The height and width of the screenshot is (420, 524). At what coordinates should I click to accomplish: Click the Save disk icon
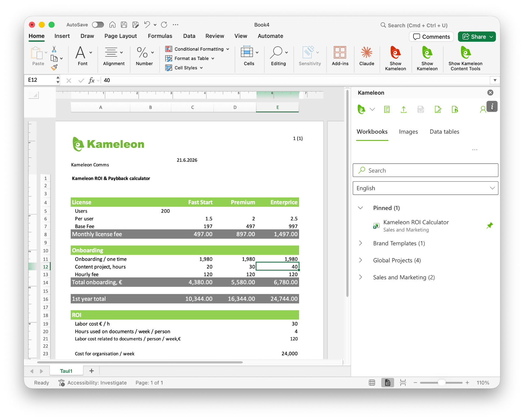pos(124,25)
